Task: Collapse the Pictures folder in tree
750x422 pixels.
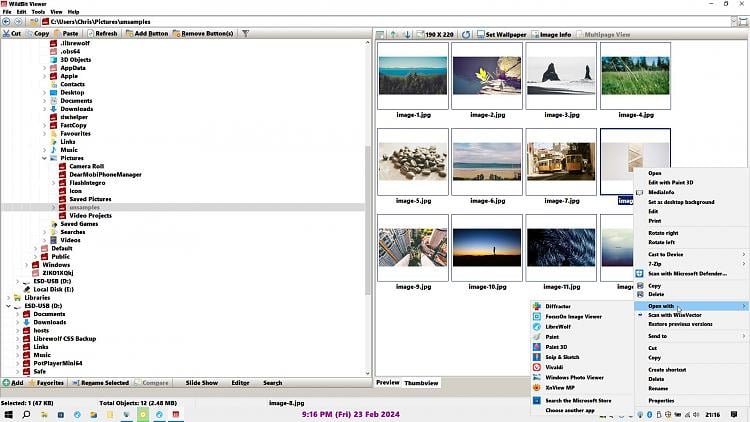Action: pyautogui.click(x=44, y=158)
